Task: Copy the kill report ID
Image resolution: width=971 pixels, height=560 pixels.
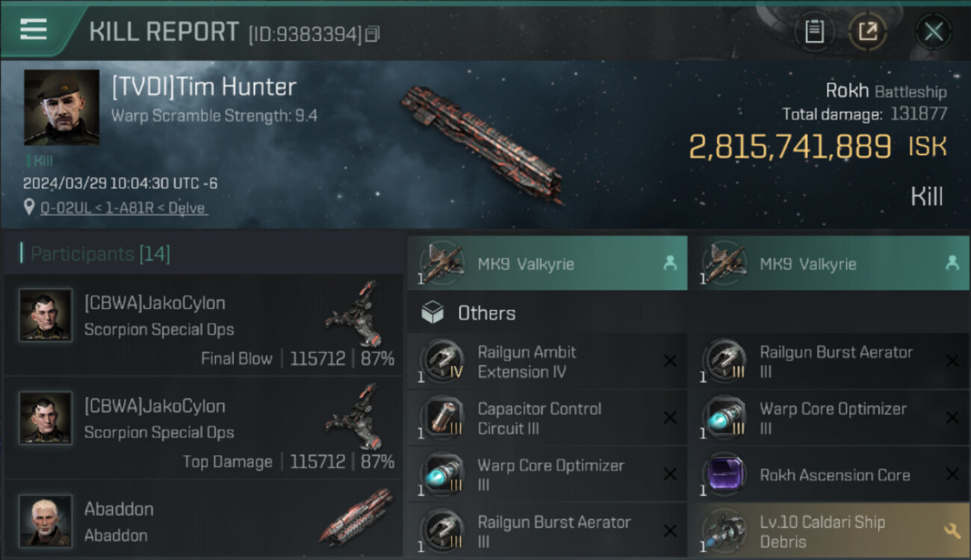Action: (x=373, y=34)
